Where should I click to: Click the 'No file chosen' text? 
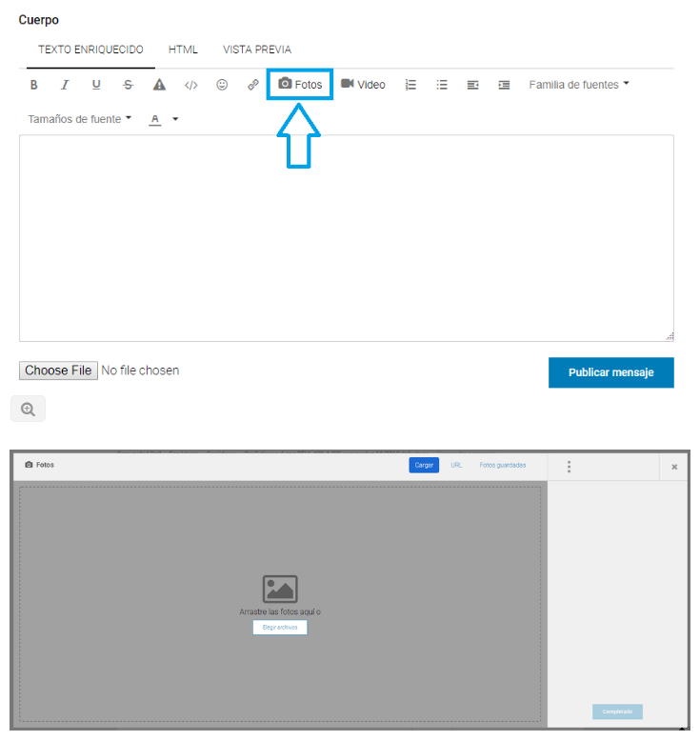point(140,370)
